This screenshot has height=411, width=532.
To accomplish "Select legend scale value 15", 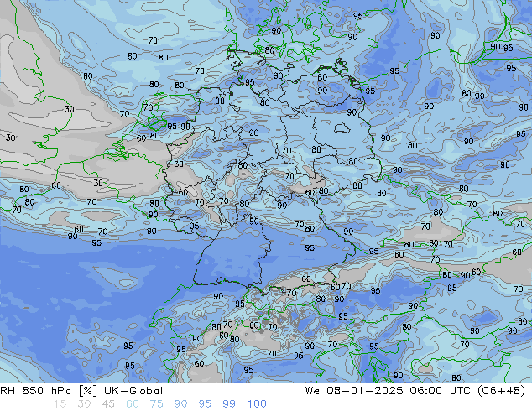I will 60,404.
